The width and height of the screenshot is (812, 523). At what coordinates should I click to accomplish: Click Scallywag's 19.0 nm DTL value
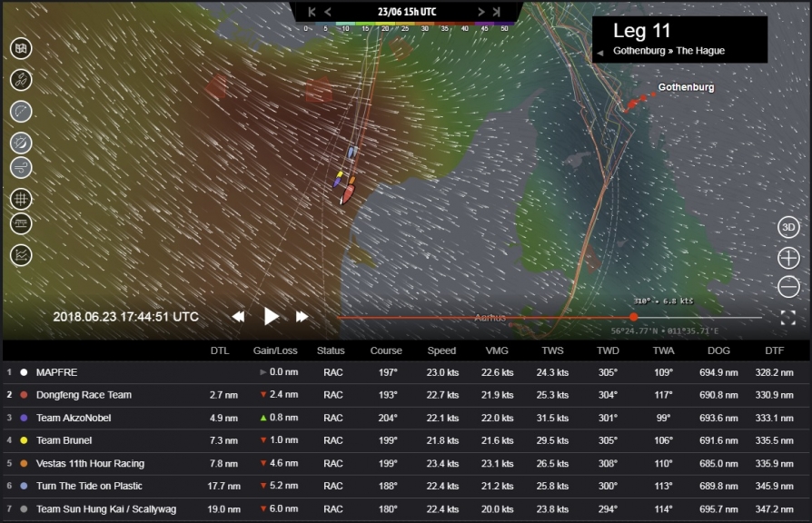point(223,508)
